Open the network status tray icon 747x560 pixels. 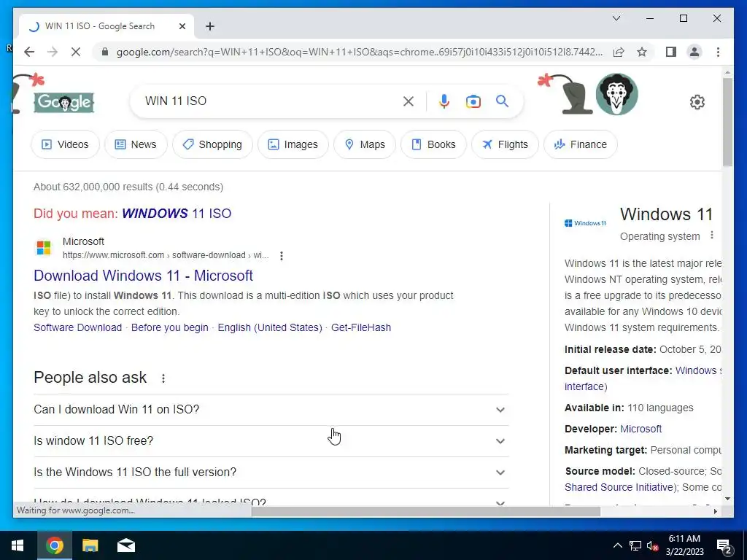click(x=635, y=545)
